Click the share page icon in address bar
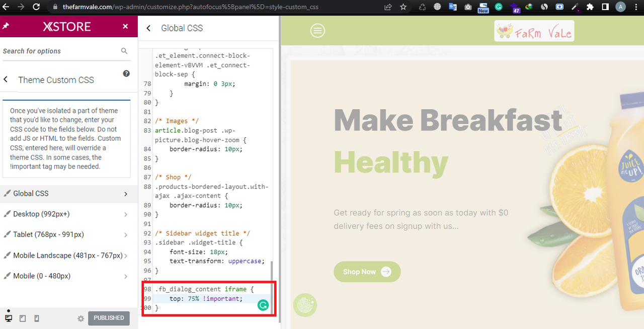644x329 pixels. 388,7
